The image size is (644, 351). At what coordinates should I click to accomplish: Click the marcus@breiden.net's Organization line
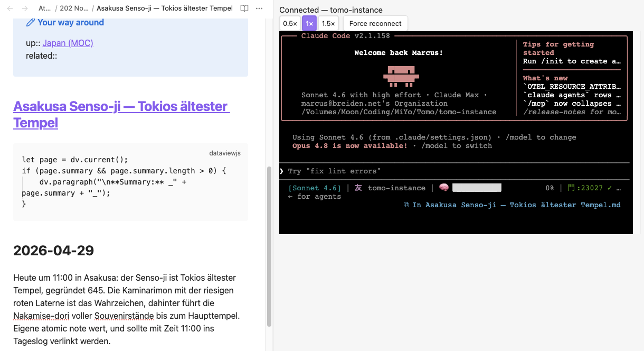click(374, 103)
